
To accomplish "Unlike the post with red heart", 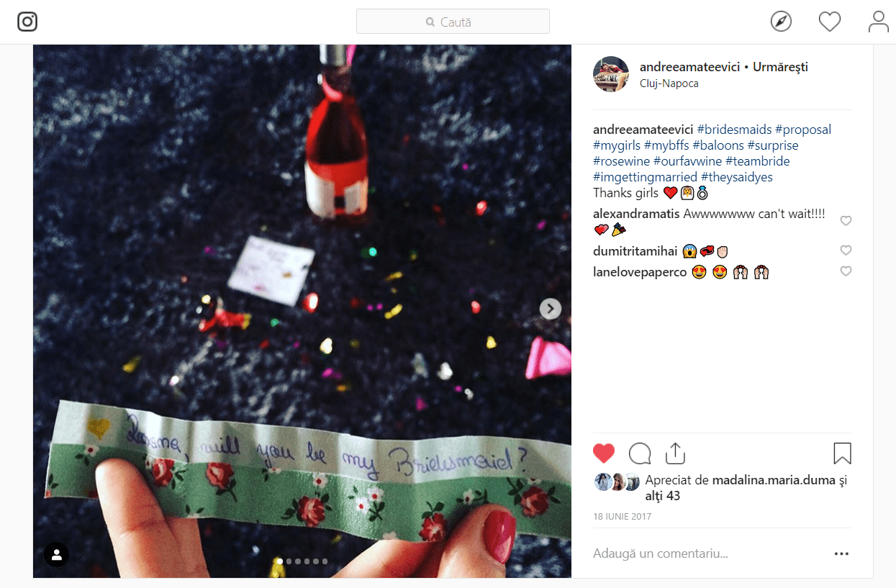I will pyautogui.click(x=604, y=453).
